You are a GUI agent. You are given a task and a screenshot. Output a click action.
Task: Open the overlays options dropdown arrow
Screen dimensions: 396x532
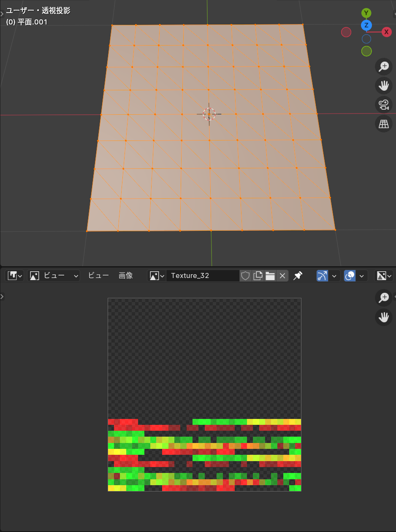[362, 275]
